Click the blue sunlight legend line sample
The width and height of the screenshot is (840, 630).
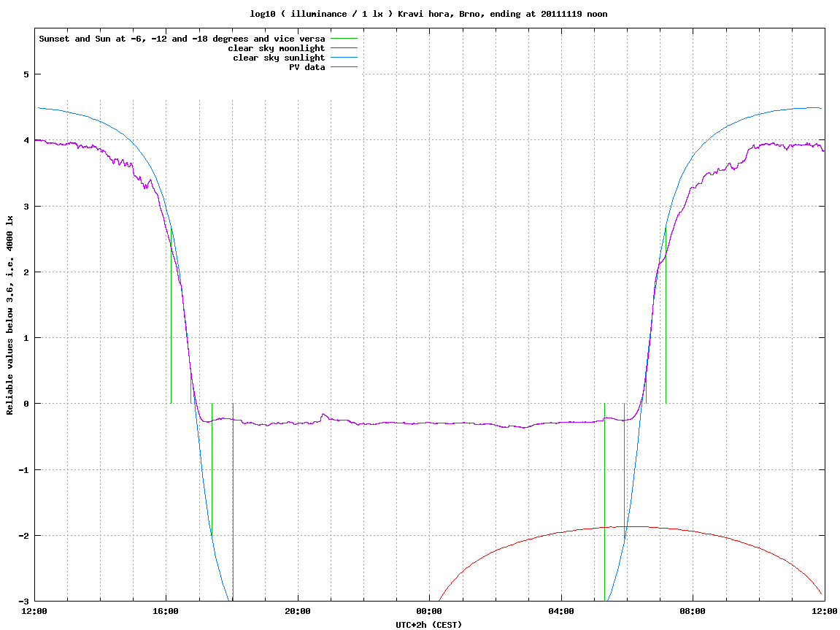pos(344,58)
